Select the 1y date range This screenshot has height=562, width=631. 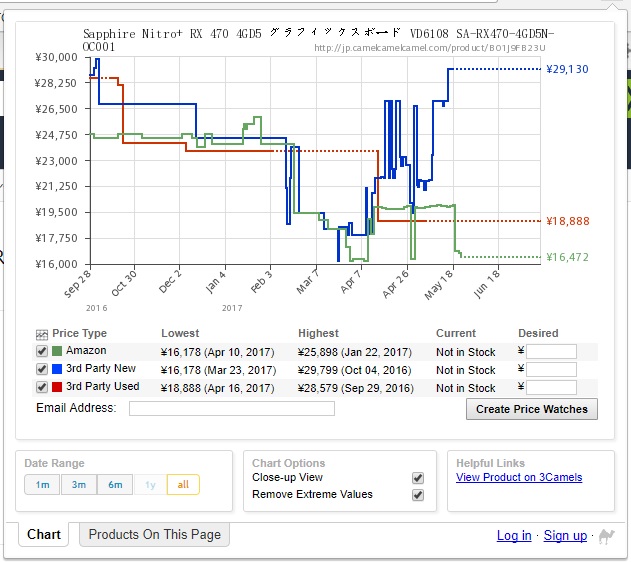click(150, 485)
